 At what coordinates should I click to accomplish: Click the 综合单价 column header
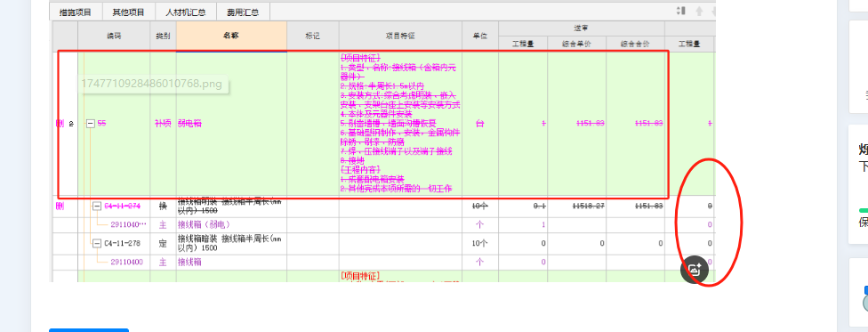(577, 44)
